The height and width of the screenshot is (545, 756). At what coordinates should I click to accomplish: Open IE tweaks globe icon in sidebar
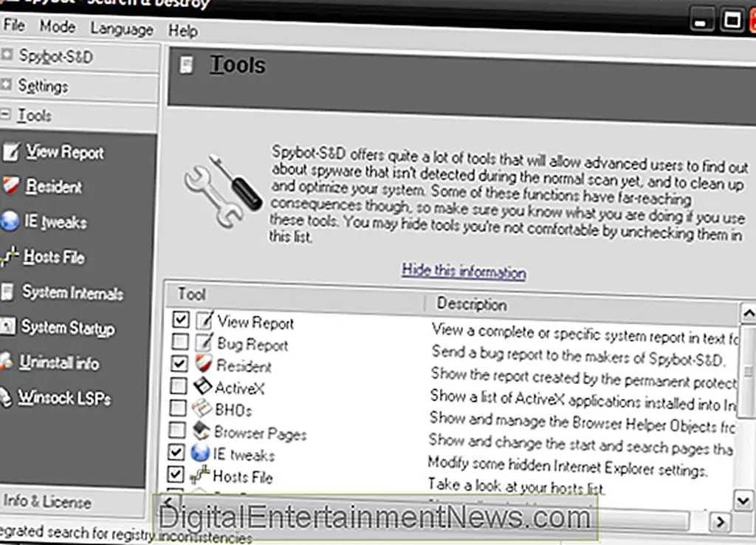click(x=10, y=222)
